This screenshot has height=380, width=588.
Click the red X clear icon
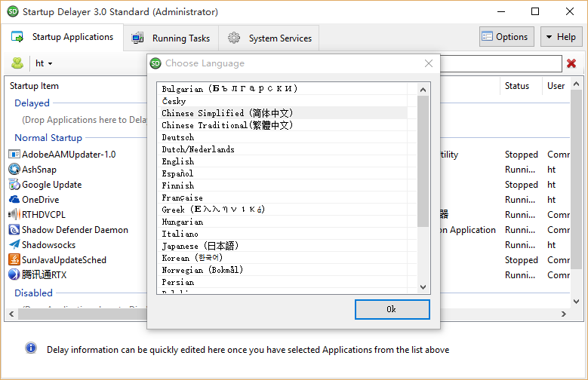point(571,63)
